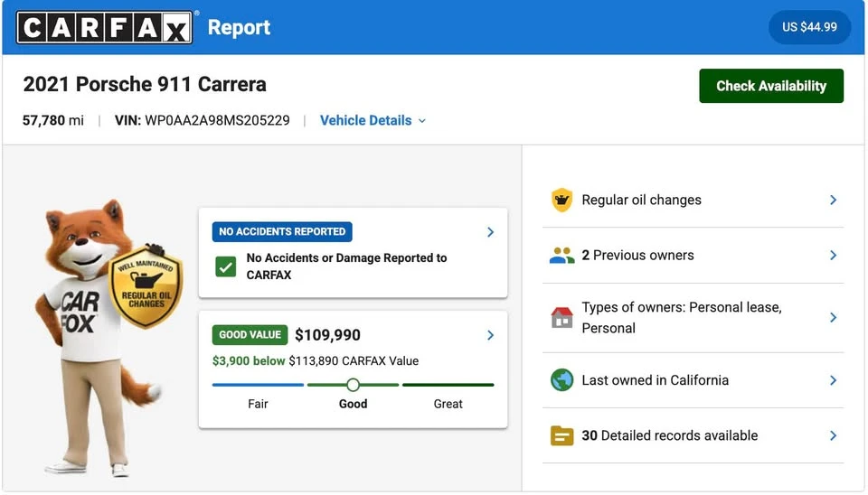
Task: Open Types of owners chevron
Action: point(833,317)
